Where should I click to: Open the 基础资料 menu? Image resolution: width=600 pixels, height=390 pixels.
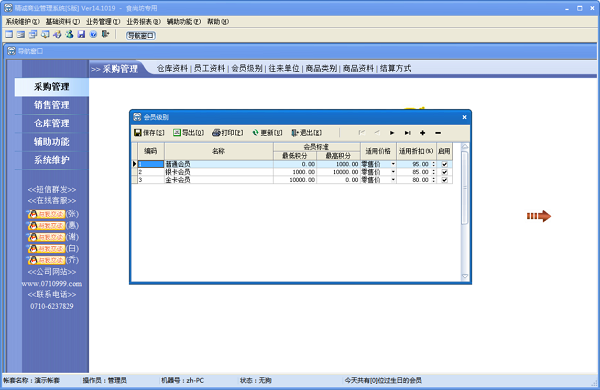(x=62, y=22)
